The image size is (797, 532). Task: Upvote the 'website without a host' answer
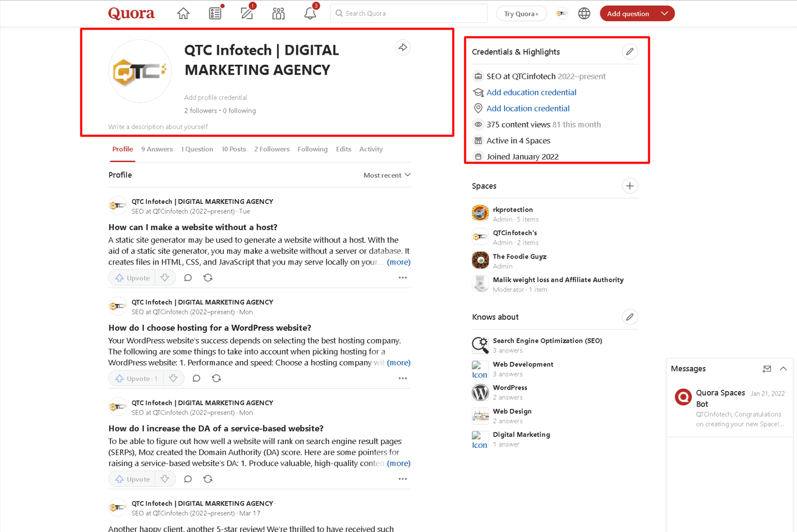tap(133, 277)
